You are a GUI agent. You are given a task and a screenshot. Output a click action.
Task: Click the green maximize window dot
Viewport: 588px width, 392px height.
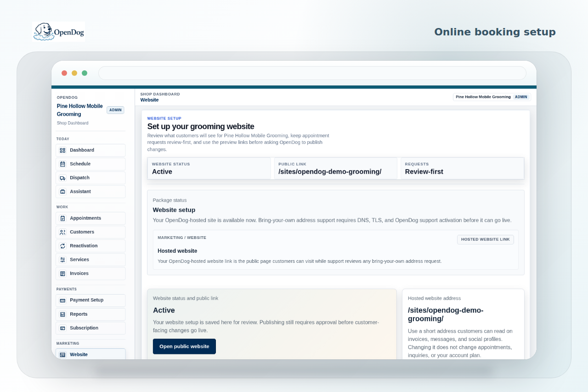click(85, 73)
